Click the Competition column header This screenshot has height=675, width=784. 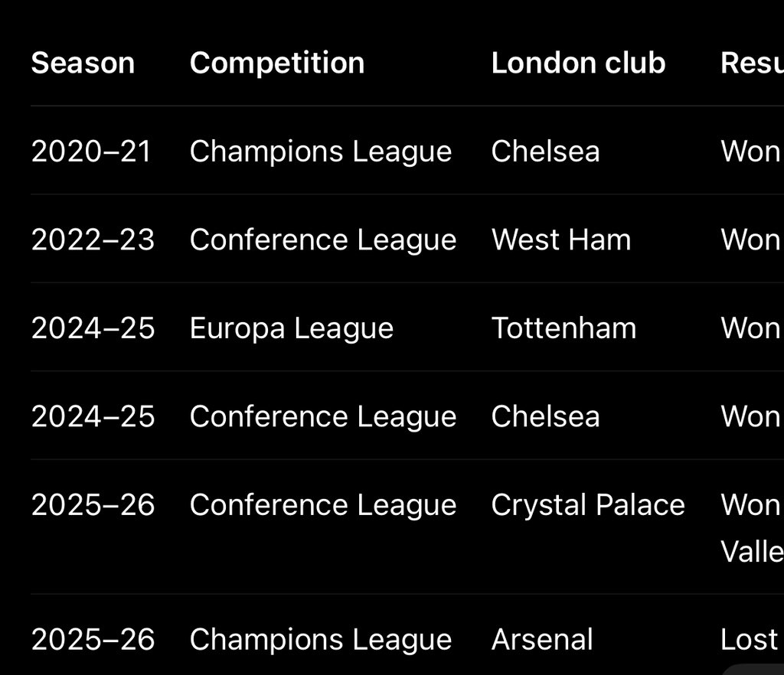[277, 63]
